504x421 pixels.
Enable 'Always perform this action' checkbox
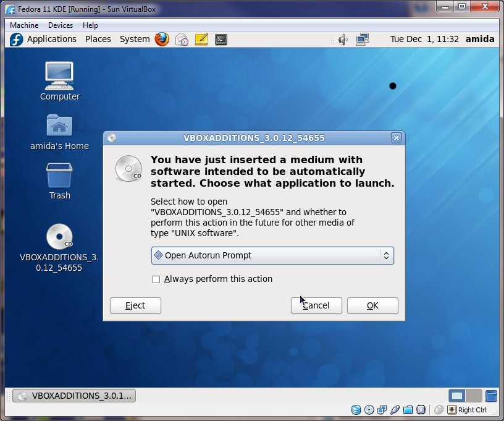pyautogui.click(x=156, y=279)
